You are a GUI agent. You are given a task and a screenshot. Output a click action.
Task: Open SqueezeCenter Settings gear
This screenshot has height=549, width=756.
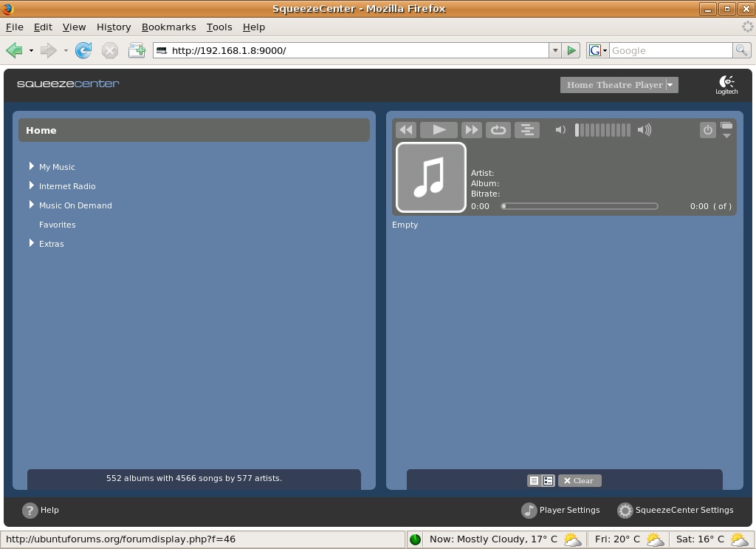pos(625,511)
